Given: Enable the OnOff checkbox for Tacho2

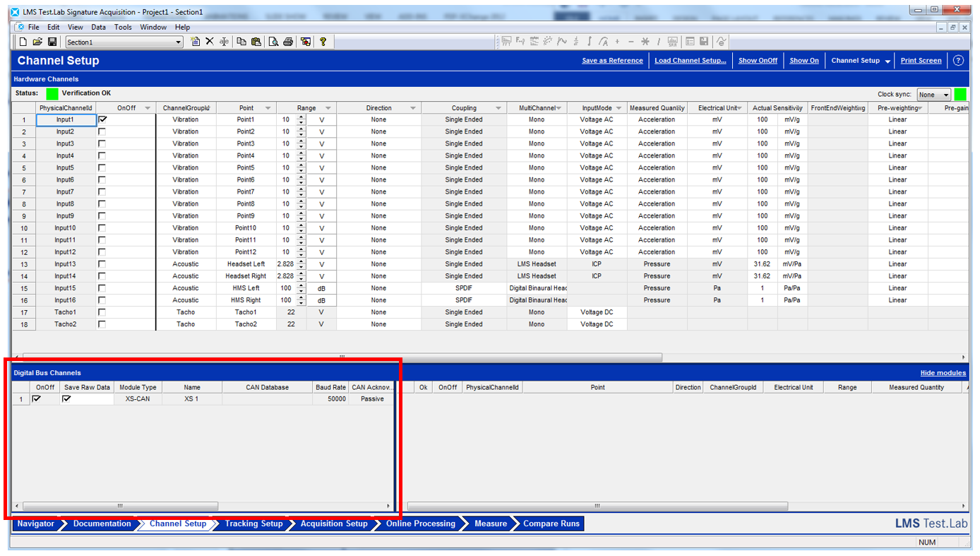Looking at the screenshot, I should click(102, 324).
